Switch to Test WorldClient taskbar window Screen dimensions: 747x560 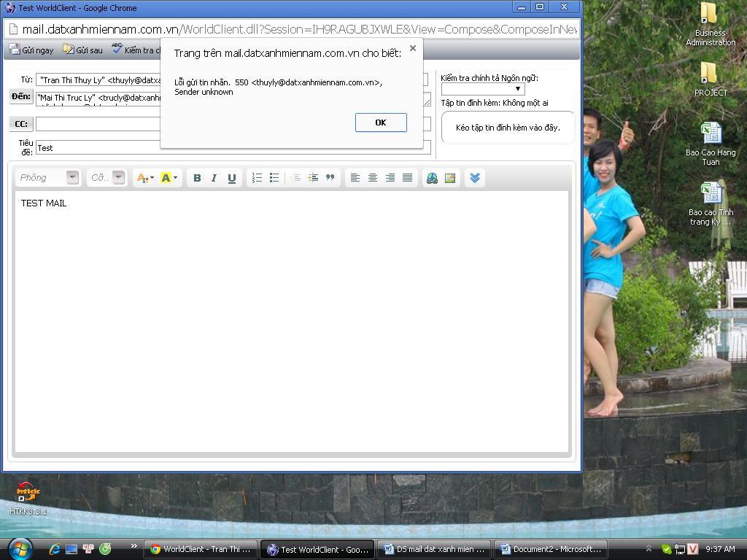click(x=318, y=549)
